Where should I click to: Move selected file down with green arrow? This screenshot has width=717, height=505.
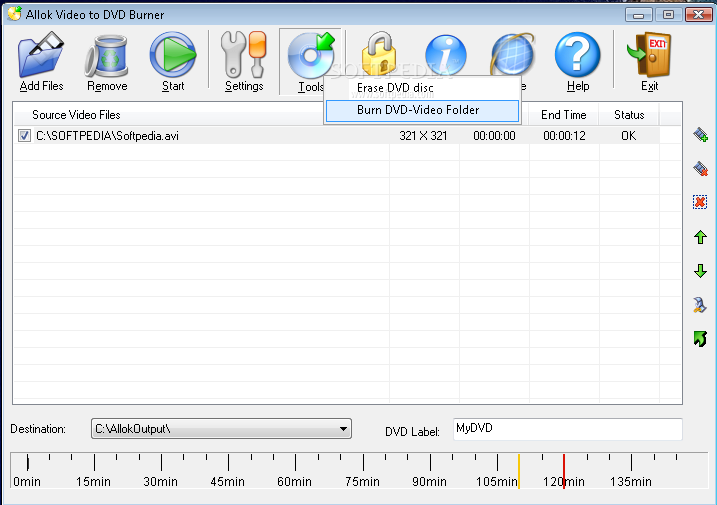[700, 271]
